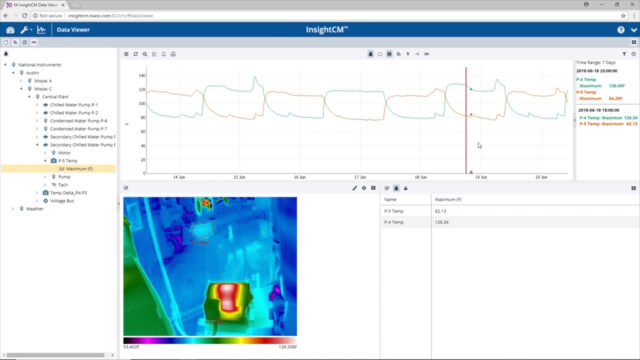Screen dimensions: 640x360
Task: Click the zoom magnifier icon in chart toolbar
Action: [x=145, y=54]
